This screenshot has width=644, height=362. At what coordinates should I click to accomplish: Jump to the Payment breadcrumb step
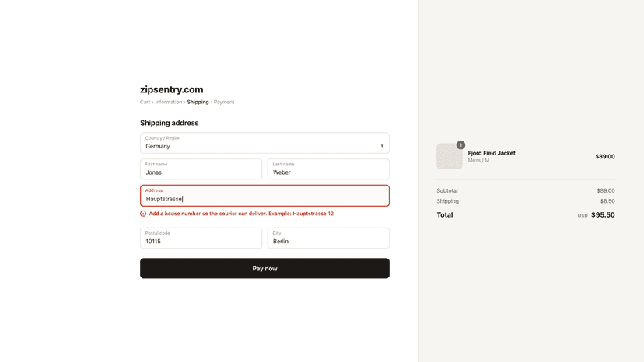(224, 102)
